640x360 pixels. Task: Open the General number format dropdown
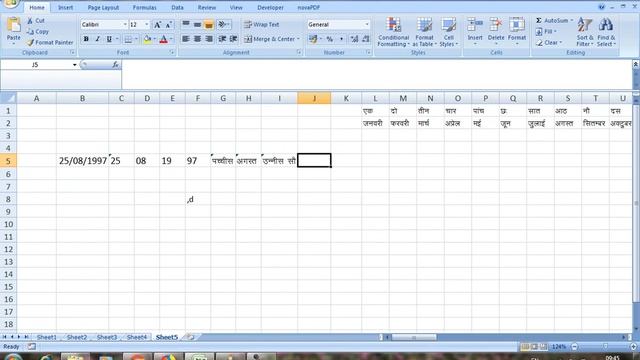[367, 24]
